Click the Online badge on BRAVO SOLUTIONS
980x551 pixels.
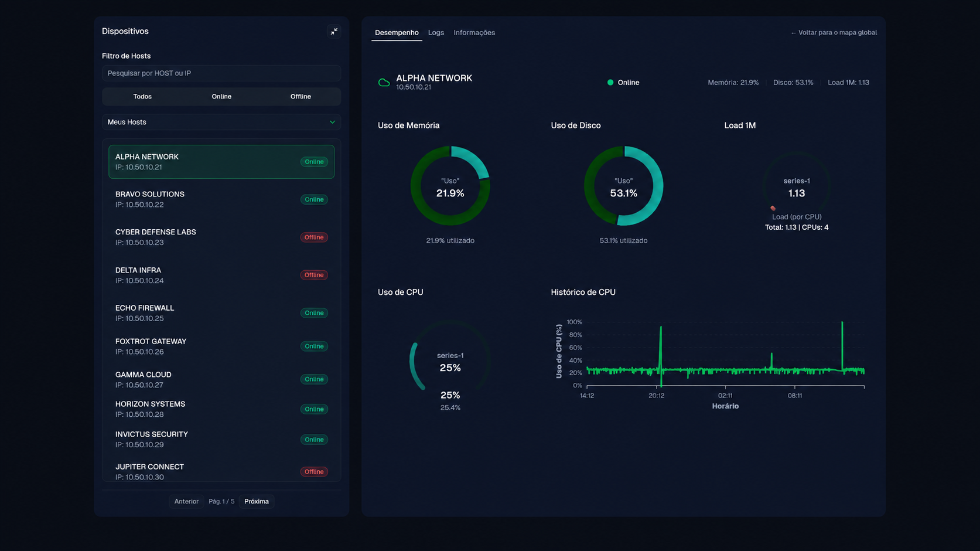(314, 200)
